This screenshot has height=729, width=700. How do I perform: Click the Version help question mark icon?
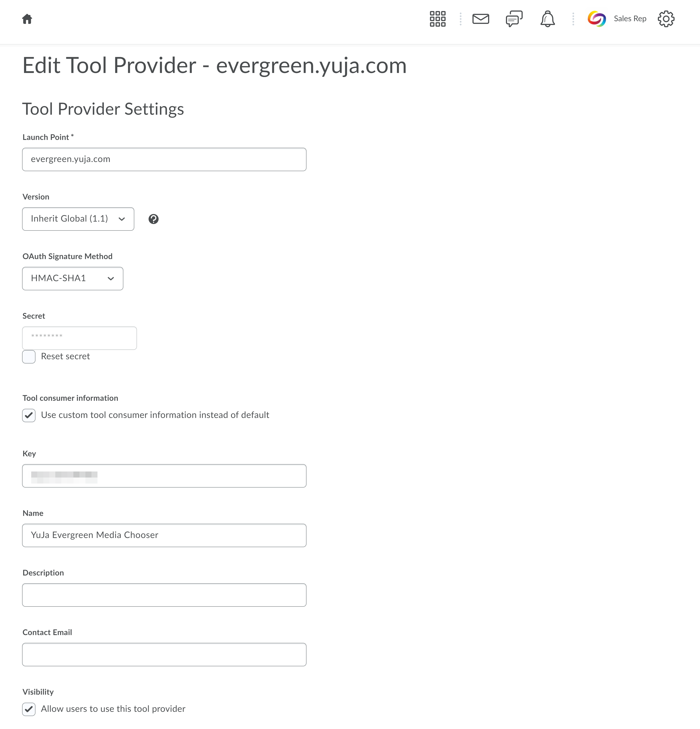(153, 219)
